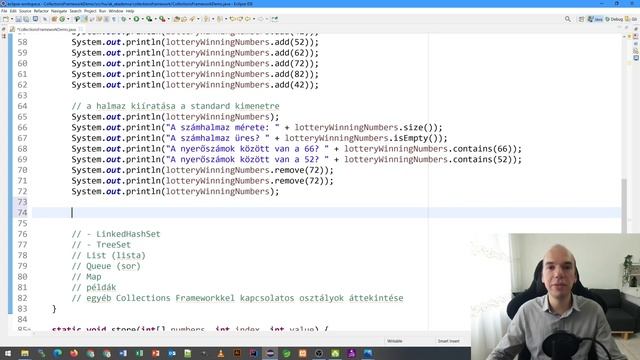Open VLC media player from the taskbar
640x360 pixels.
(221, 353)
